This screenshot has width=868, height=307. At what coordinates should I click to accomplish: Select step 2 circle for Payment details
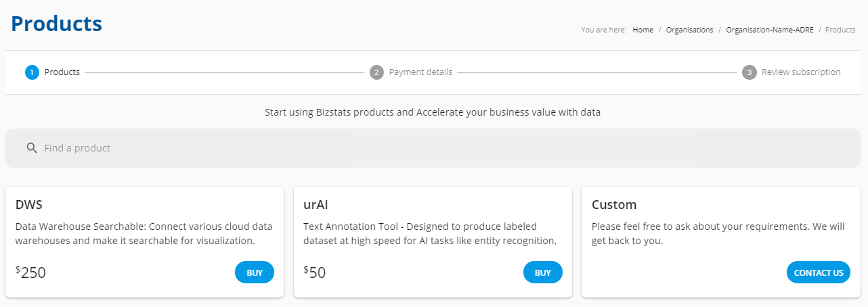click(376, 72)
